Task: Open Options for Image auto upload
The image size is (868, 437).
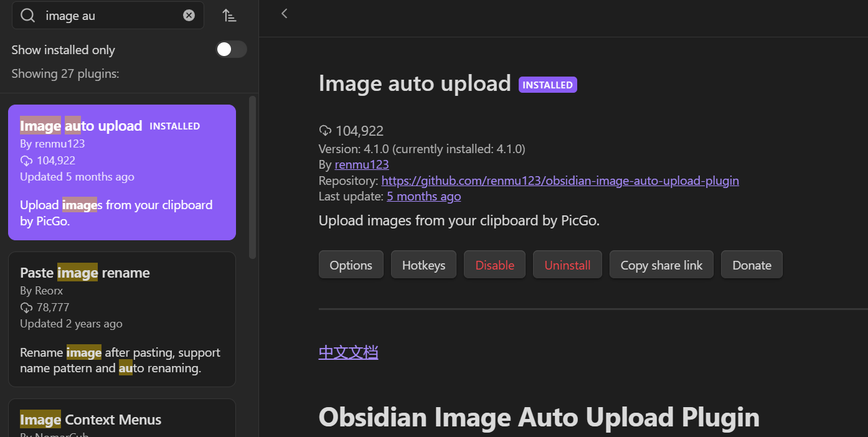Action: 351,265
